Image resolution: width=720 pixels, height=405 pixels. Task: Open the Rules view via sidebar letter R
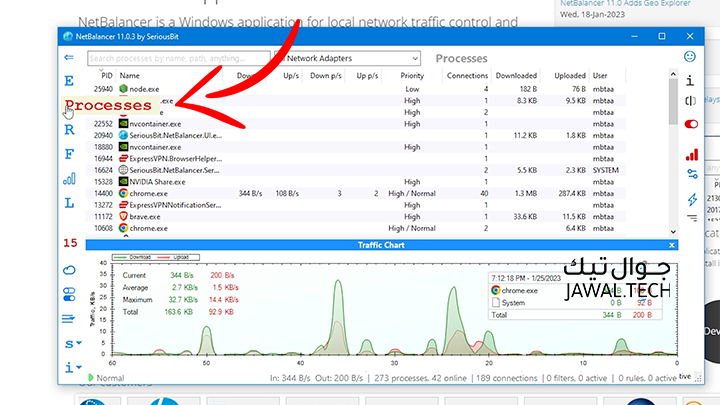pyautogui.click(x=69, y=129)
